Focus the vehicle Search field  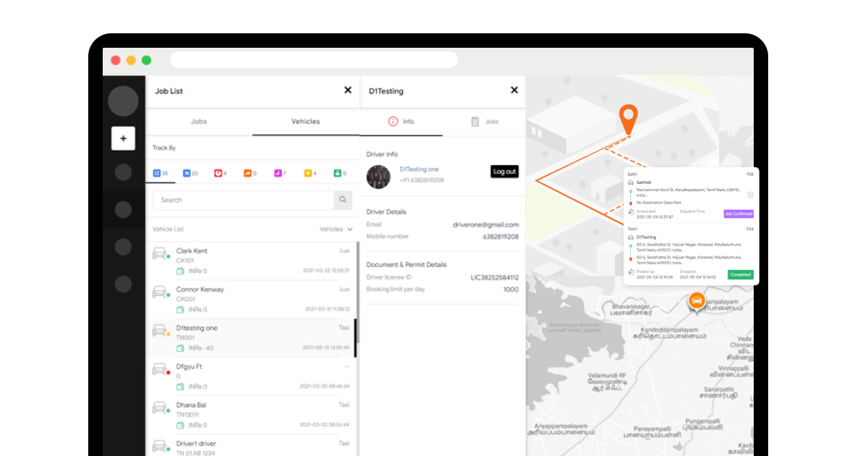[x=243, y=200]
